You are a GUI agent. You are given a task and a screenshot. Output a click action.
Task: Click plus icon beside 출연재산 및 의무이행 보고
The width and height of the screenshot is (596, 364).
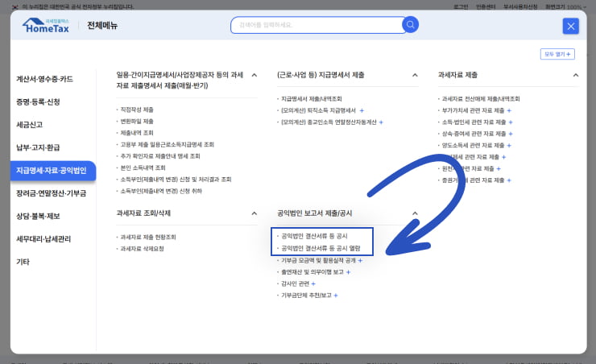(346, 272)
